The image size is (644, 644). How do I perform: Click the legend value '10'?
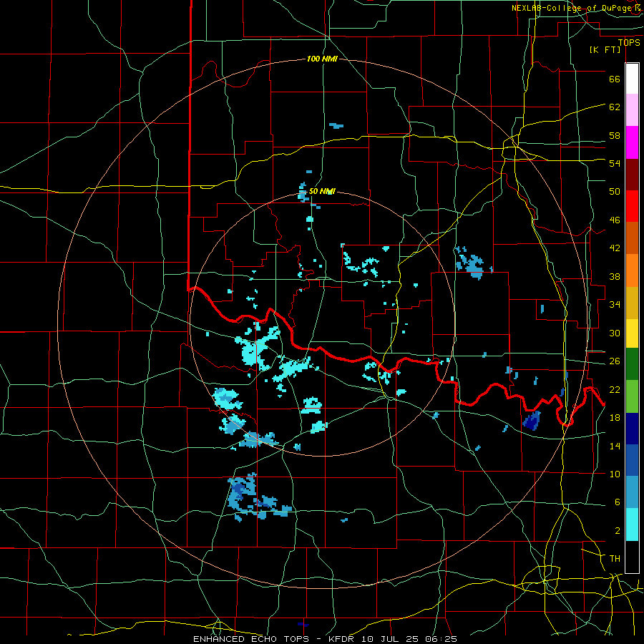pos(615,474)
